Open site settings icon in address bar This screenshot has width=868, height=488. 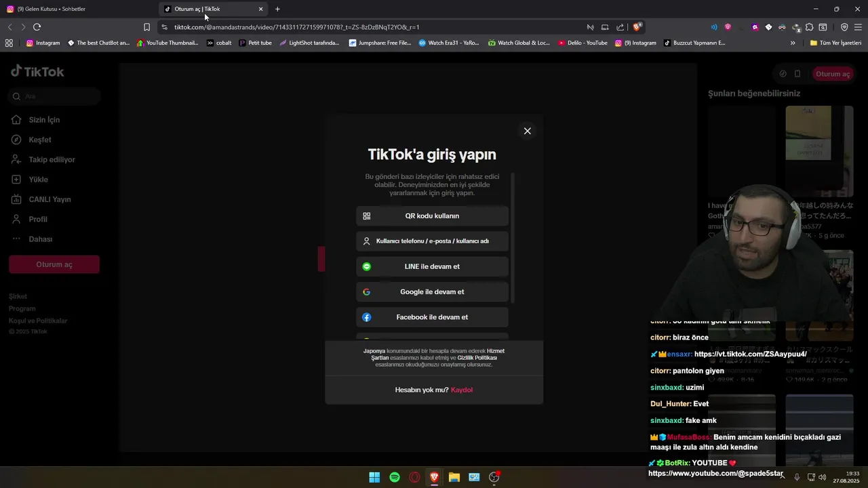coord(164,27)
